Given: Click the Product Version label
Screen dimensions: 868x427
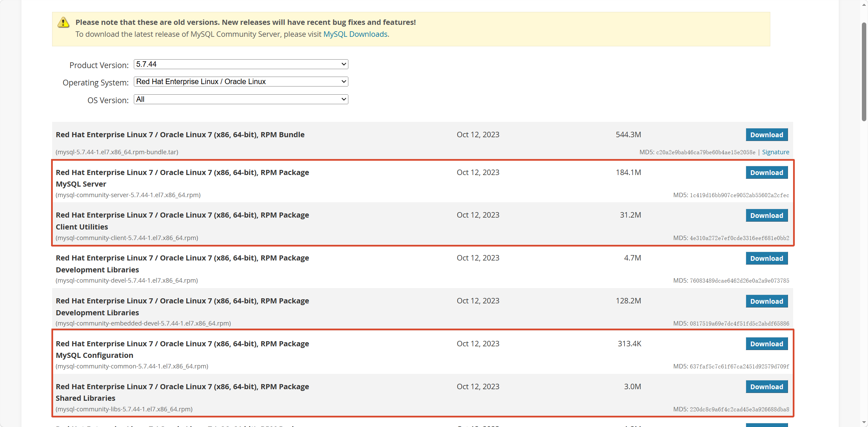Looking at the screenshot, I should tap(99, 65).
